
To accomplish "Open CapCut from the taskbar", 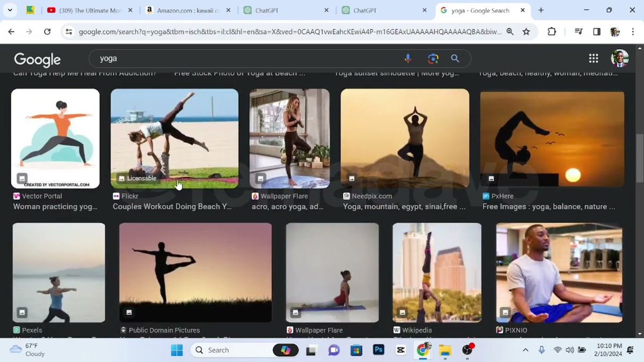I will [x=400, y=350].
